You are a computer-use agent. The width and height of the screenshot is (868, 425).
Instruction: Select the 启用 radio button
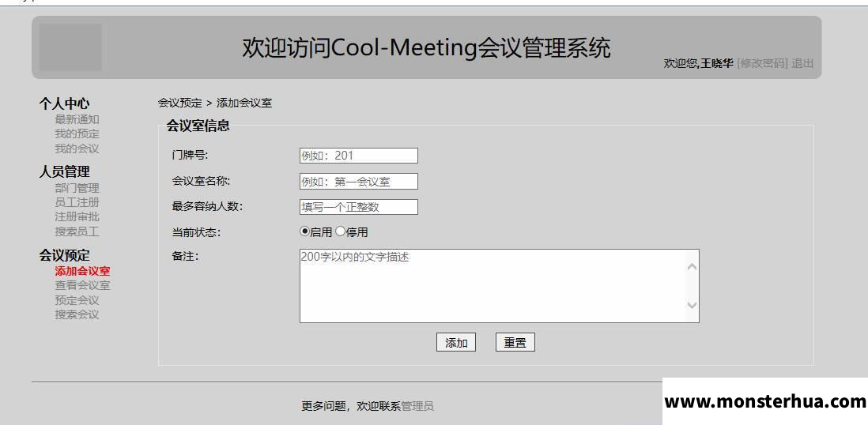pyautogui.click(x=304, y=231)
